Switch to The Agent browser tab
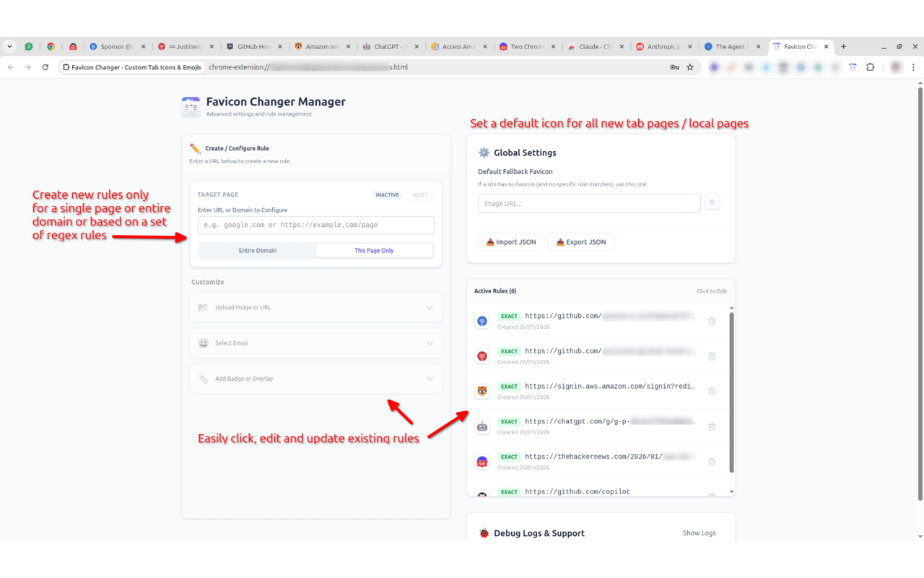Screen dimensions: 924x578 coord(731,46)
